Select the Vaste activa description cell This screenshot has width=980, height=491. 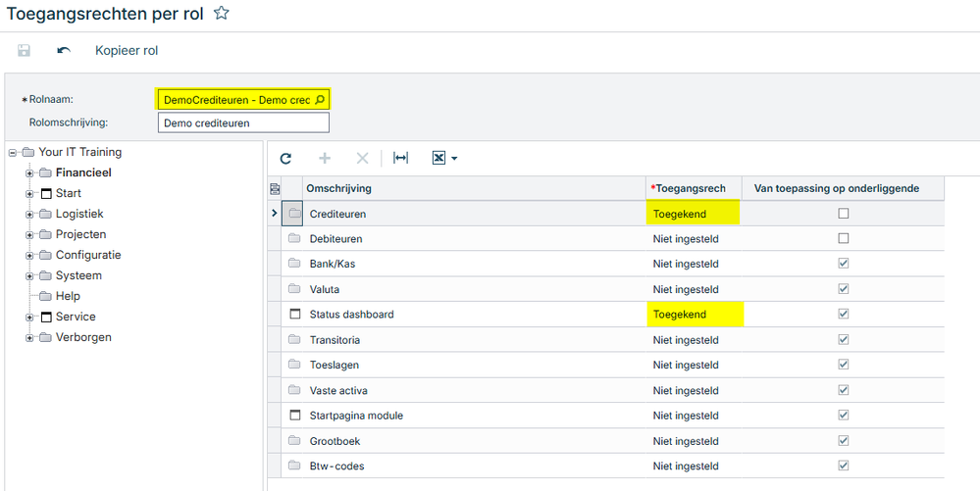(475, 390)
